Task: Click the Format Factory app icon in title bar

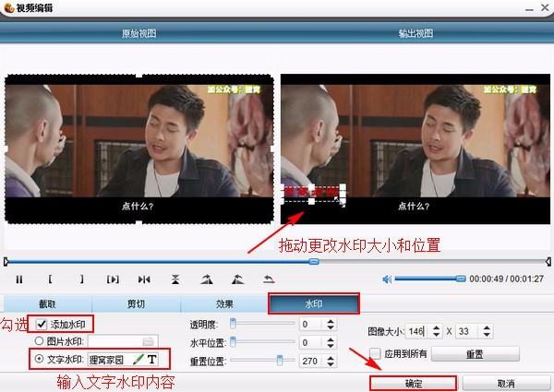Action: tap(9, 7)
